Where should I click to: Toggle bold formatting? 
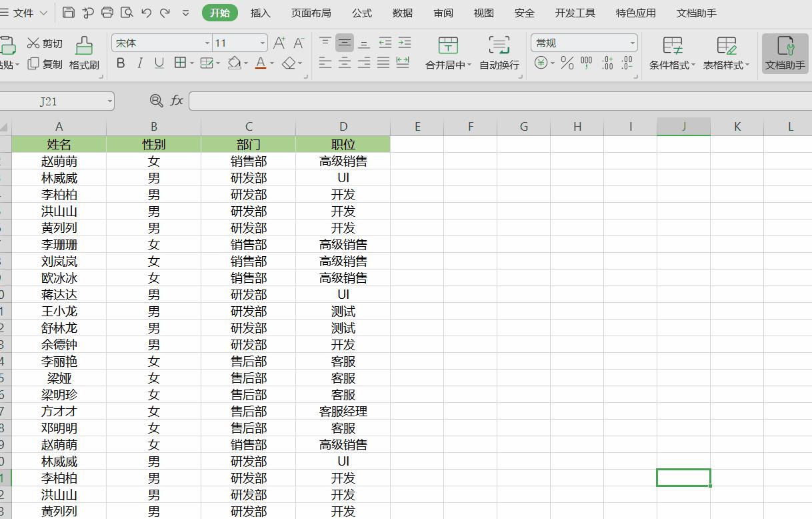pos(121,63)
